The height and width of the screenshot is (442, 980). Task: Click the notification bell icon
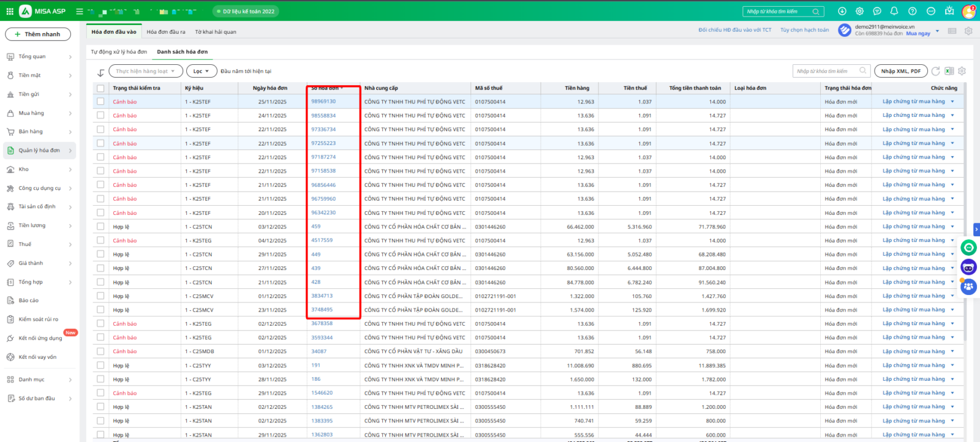point(894,11)
